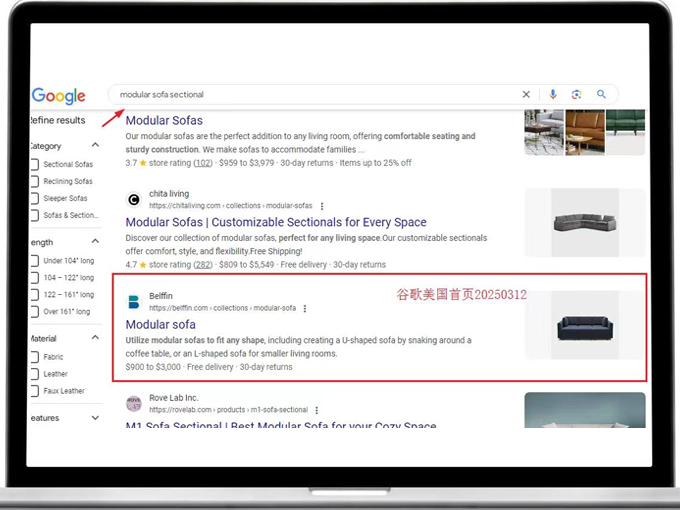Click the chitaliving.com URL breadcrumb
Image resolution: width=680 pixels, height=510 pixels.
coord(231,206)
